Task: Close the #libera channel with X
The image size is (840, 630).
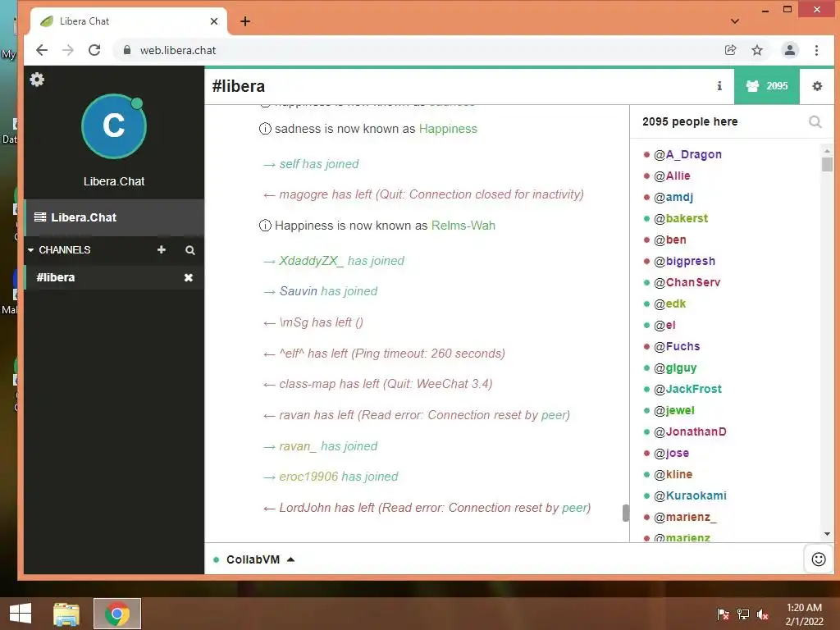Action: [x=189, y=277]
